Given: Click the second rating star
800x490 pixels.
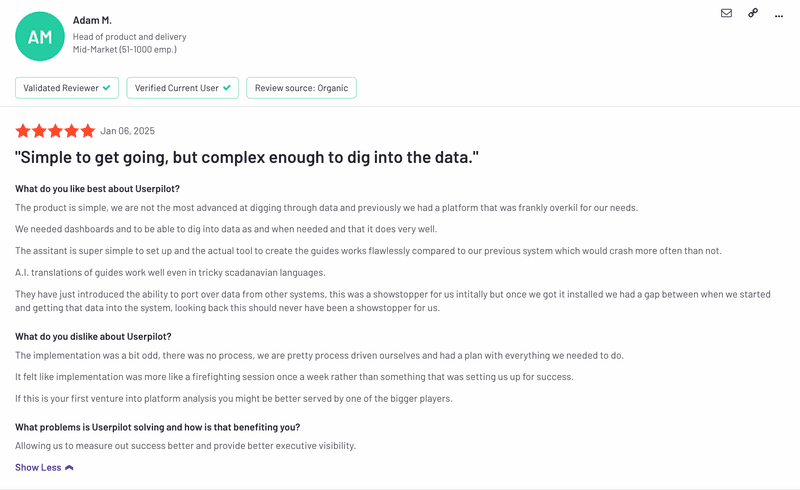Looking at the screenshot, I should pyautogui.click(x=39, y=131).
